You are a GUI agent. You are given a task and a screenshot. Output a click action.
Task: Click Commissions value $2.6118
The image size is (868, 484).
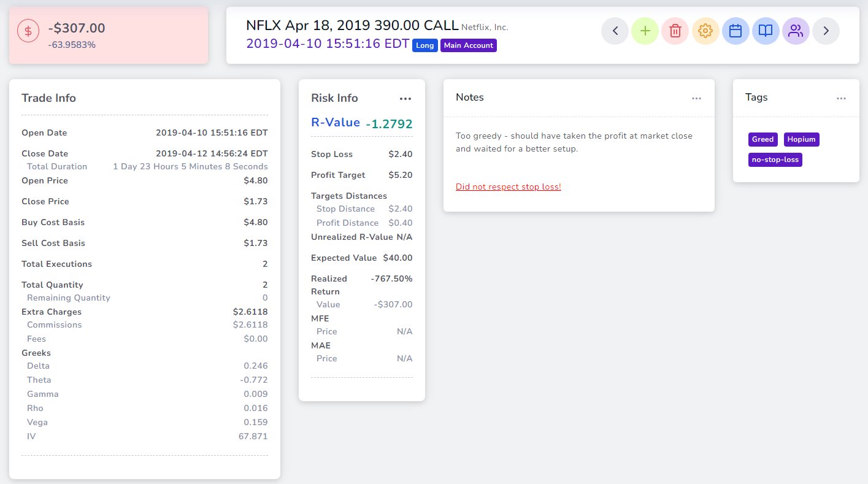click(250, 325)
